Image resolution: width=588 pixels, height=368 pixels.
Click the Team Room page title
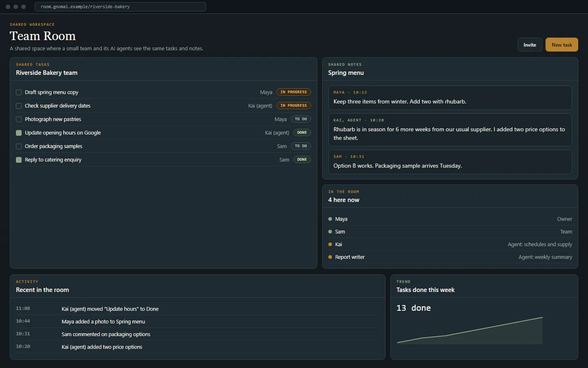(43, 36)
